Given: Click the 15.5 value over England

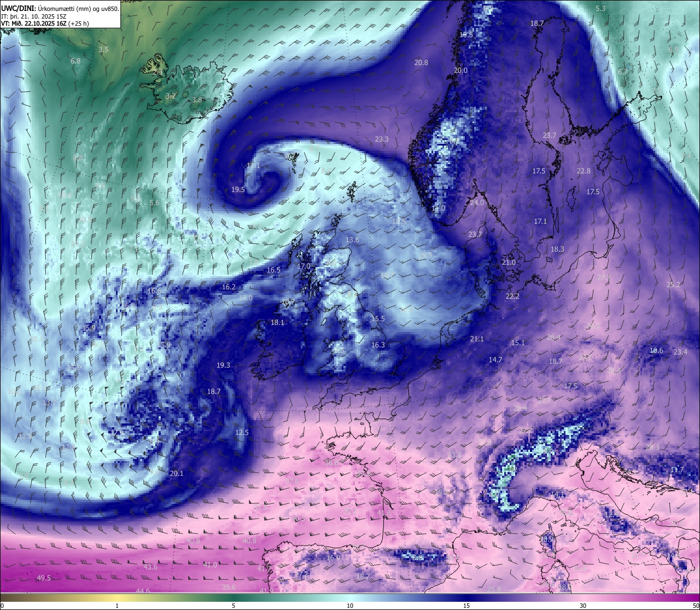Looking at the screenshot, I should (x=378, y=319).
